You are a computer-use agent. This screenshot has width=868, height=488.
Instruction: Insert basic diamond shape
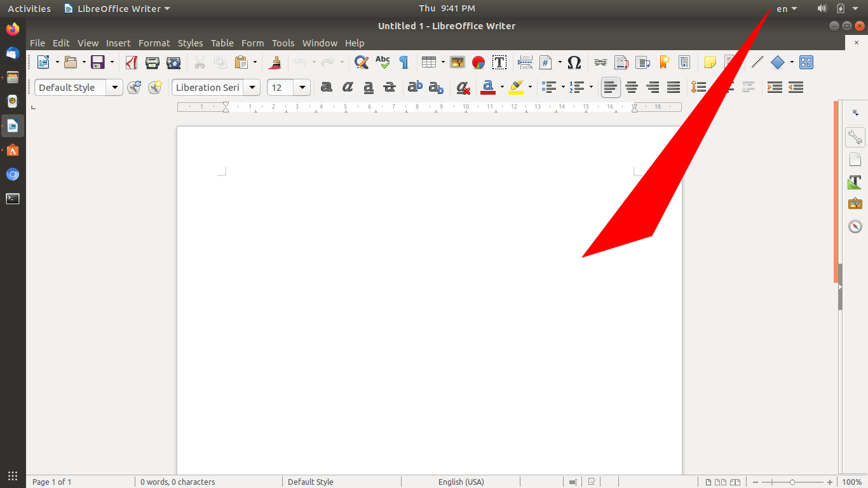[778, 62]
